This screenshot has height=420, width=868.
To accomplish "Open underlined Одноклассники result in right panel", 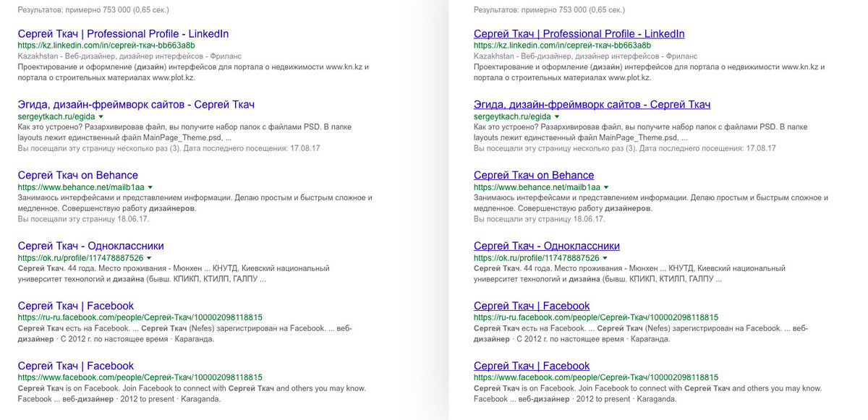I will click(x=547, y=246).
